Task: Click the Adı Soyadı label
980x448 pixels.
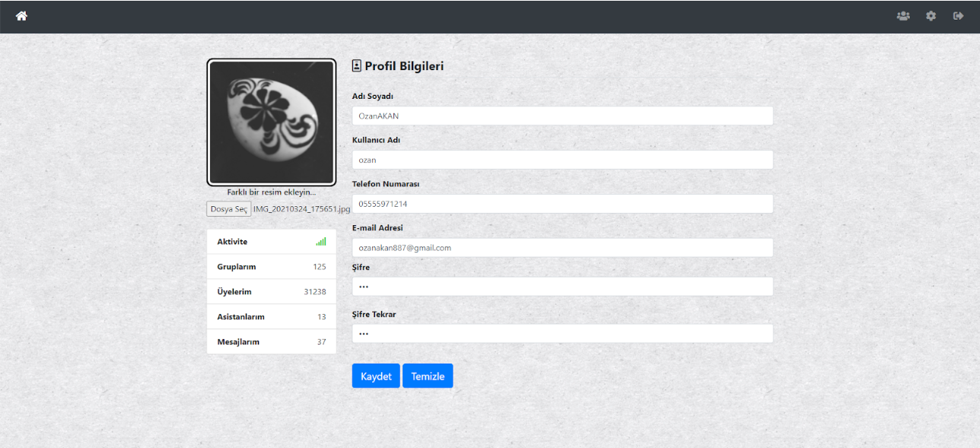Action: point(373,97)
